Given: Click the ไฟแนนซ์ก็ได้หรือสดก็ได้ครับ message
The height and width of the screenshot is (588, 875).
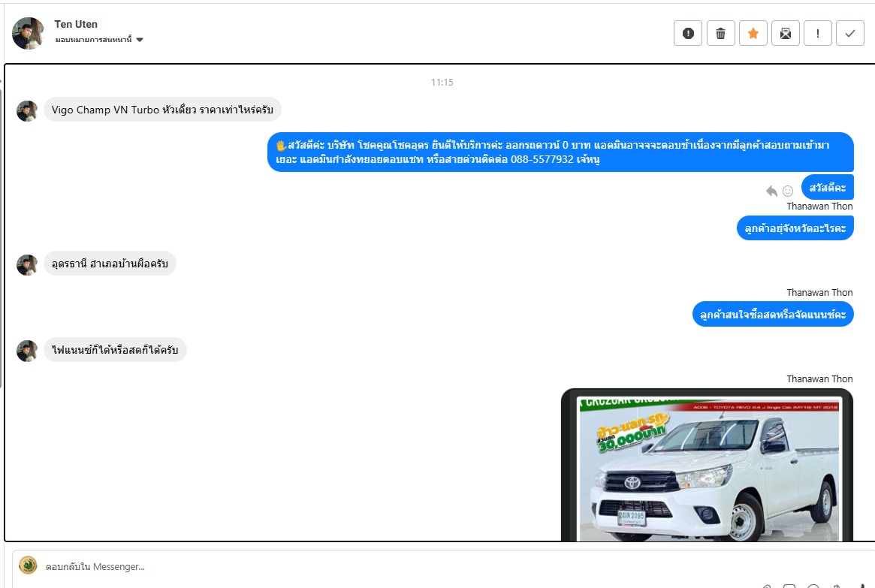Looking at the screenshot, I should pyautogui.click(x=115, y=350).
